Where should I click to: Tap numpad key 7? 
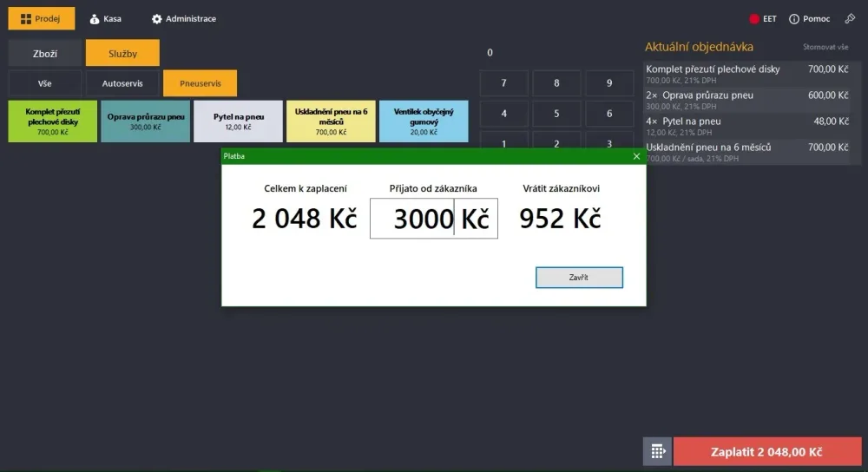point(503,83)
